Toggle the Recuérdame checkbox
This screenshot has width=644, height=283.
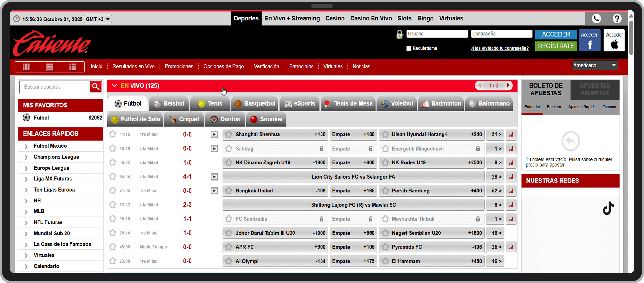409,48
